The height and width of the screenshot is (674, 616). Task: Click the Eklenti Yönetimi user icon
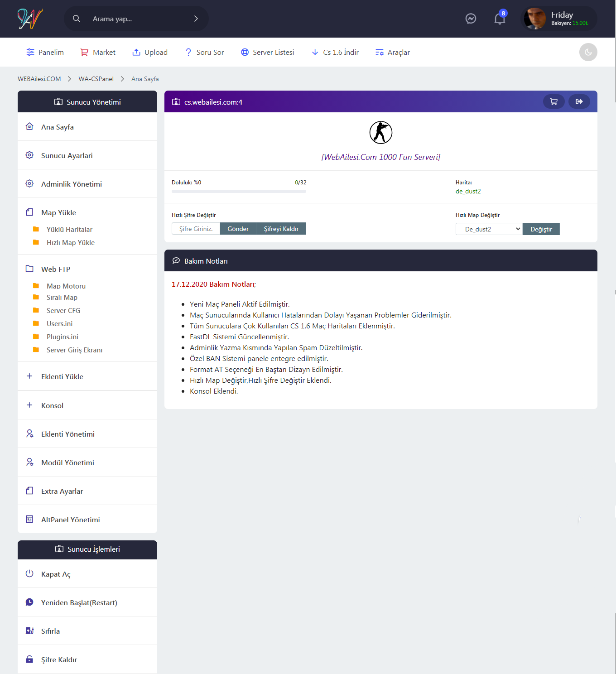pos(29,433)
